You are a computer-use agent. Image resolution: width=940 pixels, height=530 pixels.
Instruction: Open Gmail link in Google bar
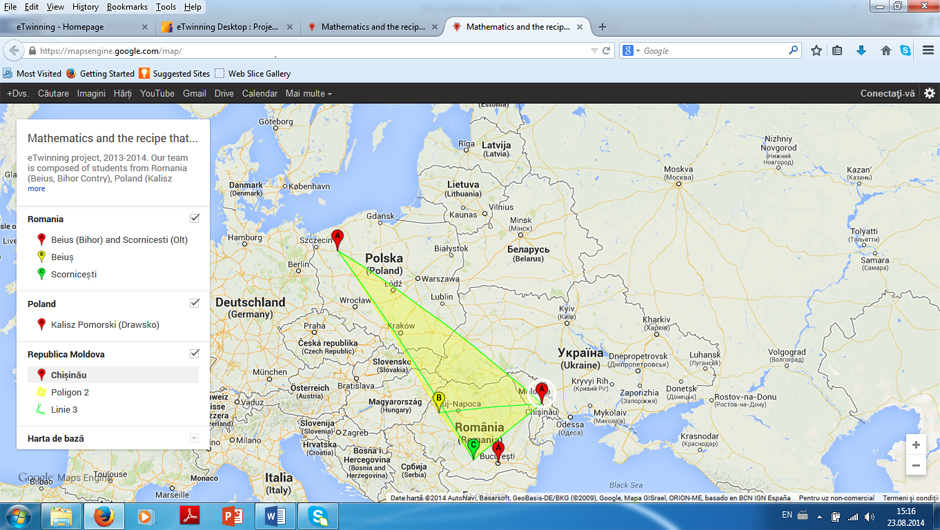194,94
